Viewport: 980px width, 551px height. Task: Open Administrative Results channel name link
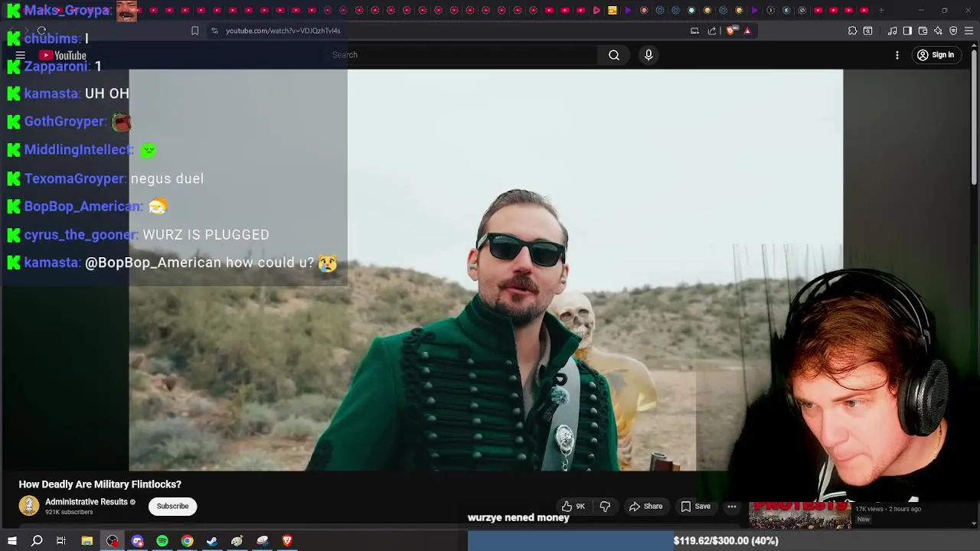coord(86,502)
